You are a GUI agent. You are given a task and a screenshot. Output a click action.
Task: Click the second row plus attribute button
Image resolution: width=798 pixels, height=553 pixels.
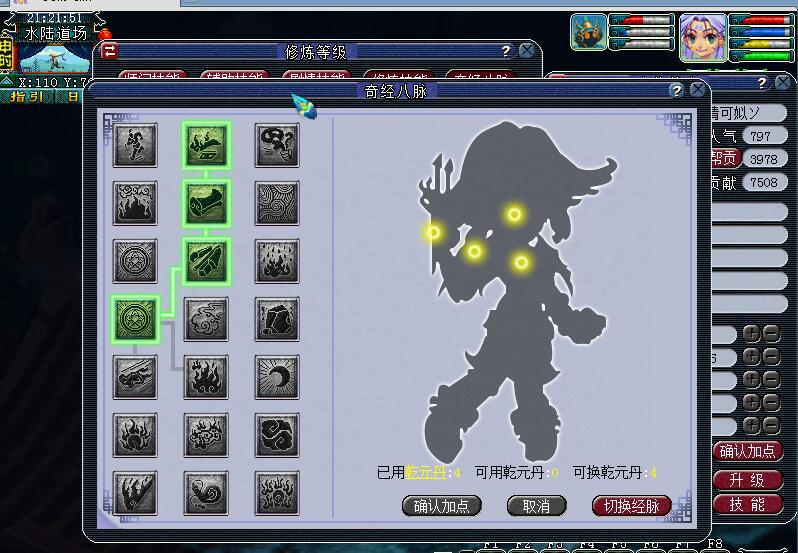tap(752, 357)
